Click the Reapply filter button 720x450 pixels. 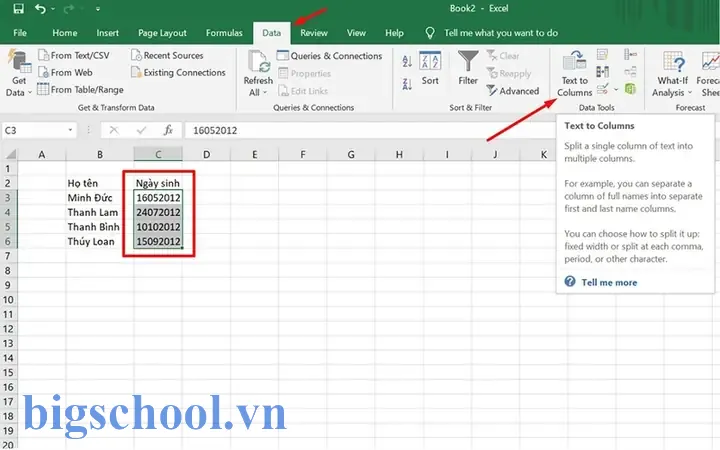tap(509, 73)
